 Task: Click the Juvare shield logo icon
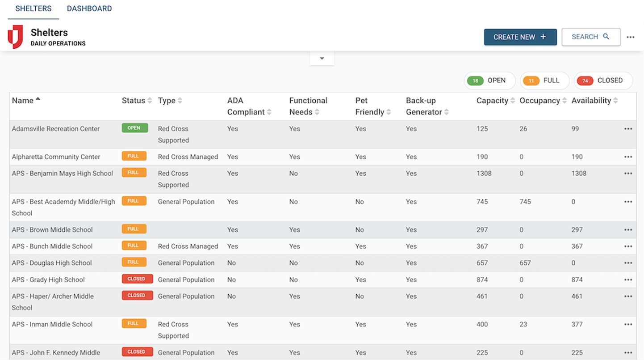tap(15, 37)
